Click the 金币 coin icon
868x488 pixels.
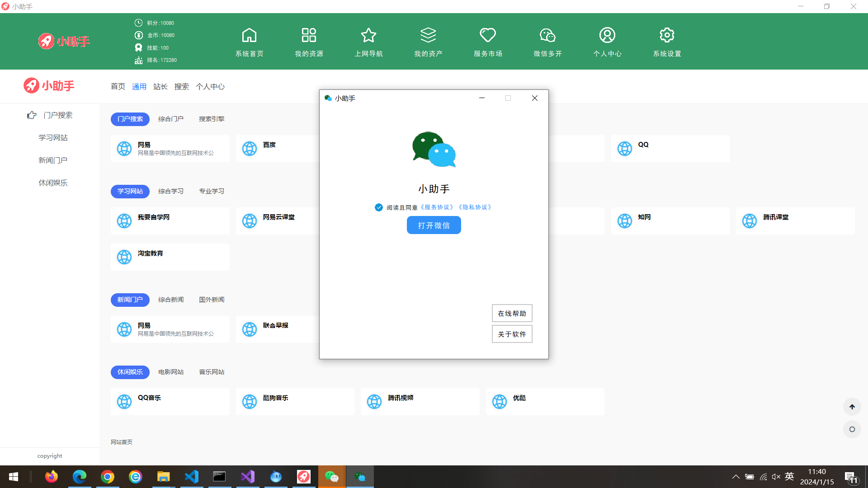[138, 35]
